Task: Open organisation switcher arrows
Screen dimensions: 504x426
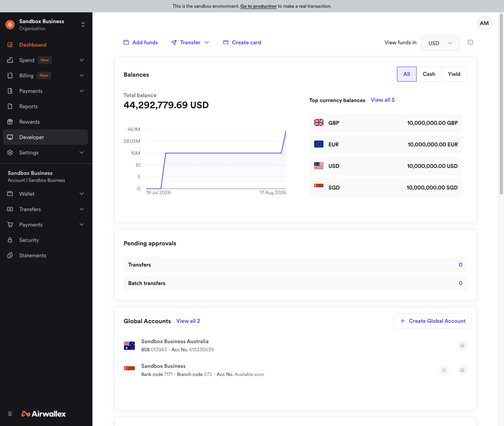Action: (83, 25)
